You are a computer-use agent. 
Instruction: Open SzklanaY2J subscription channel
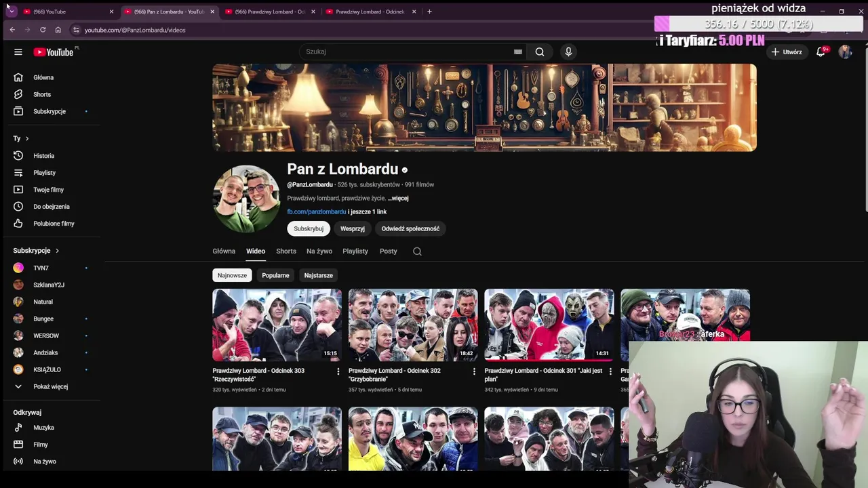coord(48,285)
